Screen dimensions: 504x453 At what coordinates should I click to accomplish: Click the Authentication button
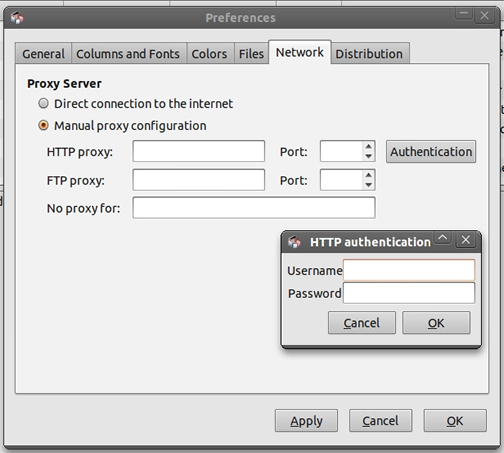pos(431,152)
